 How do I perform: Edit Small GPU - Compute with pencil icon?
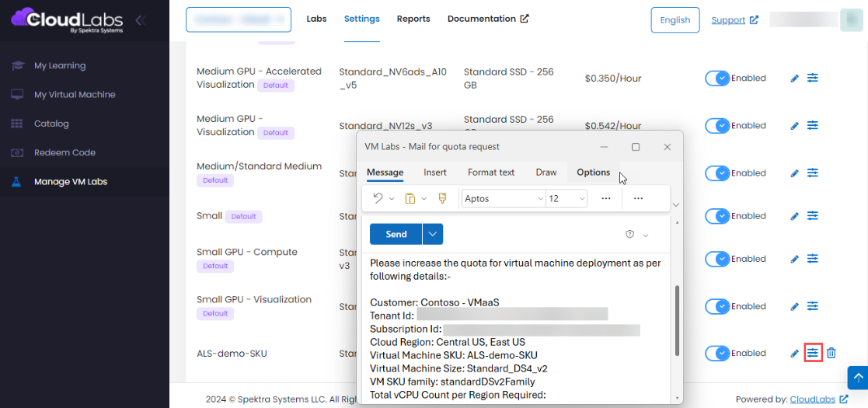pyautogui.click(x=794, y=259)
